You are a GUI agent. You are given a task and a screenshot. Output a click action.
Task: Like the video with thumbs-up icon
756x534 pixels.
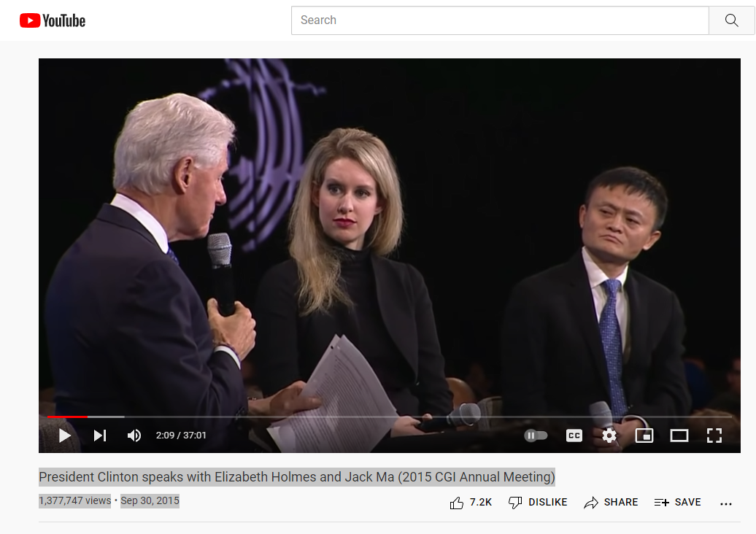click(x=457, y=503)
